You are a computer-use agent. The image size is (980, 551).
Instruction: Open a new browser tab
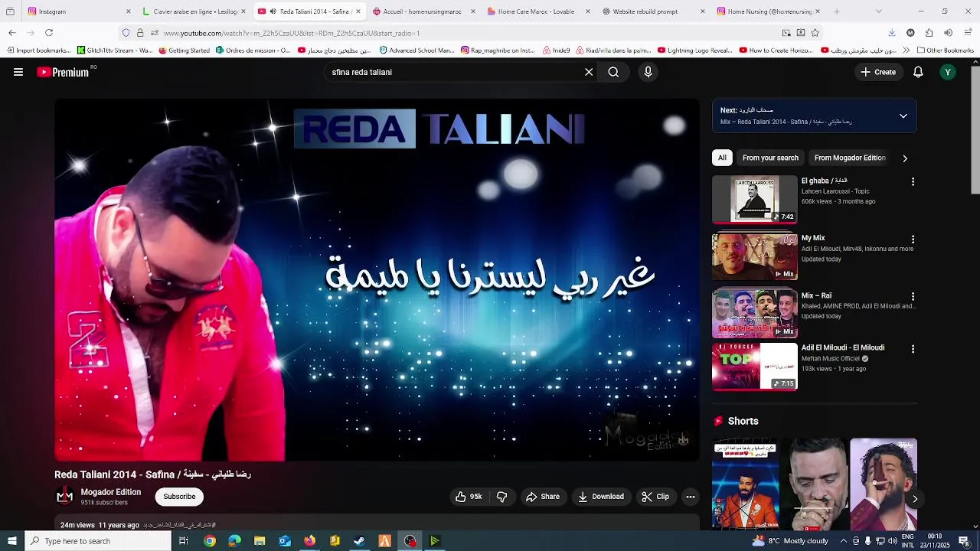836,11
